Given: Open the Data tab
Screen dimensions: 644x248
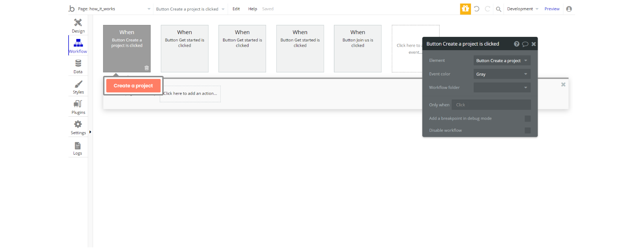Looking at the screenshot, I should tap(78, 66).
